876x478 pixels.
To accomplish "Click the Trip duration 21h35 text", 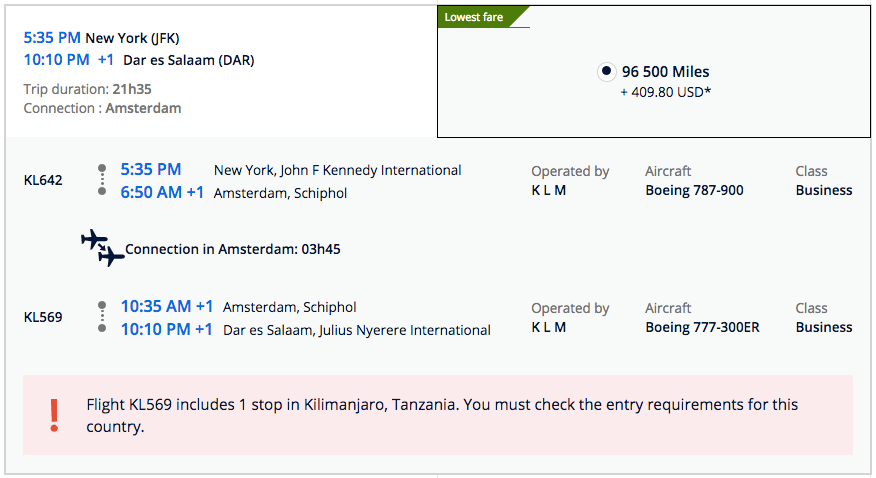I will click(87, 89).
